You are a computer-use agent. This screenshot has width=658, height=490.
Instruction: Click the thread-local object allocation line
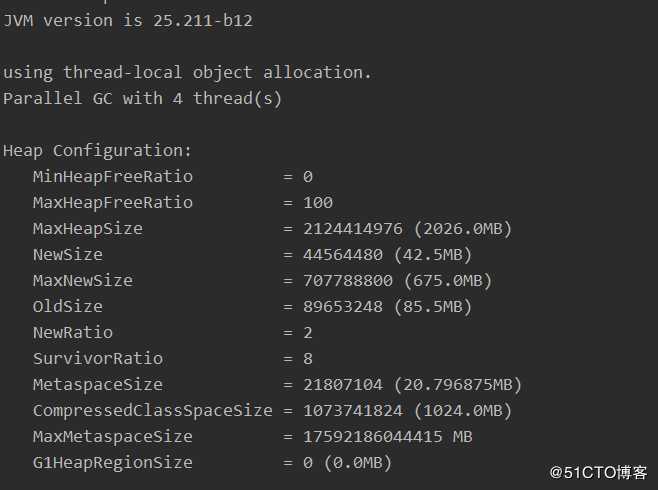(187, 72)
